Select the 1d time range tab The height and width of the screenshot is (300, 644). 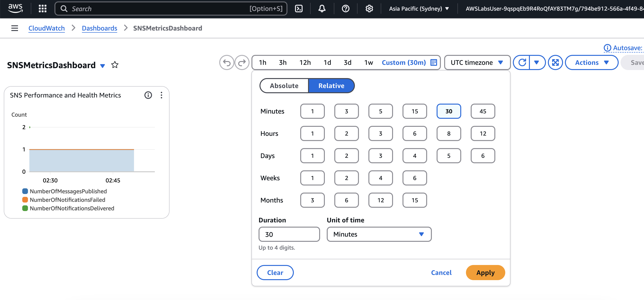pyautogui.click(x=327, y=62)
